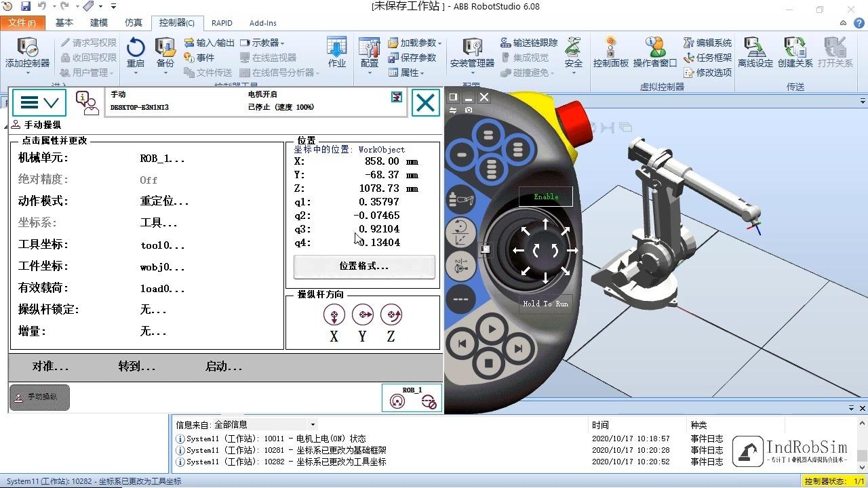Viewport: 868px width, 488px height.
Task: Open the Operator Window (操作者窗口)
Action: tap(655, 54)
